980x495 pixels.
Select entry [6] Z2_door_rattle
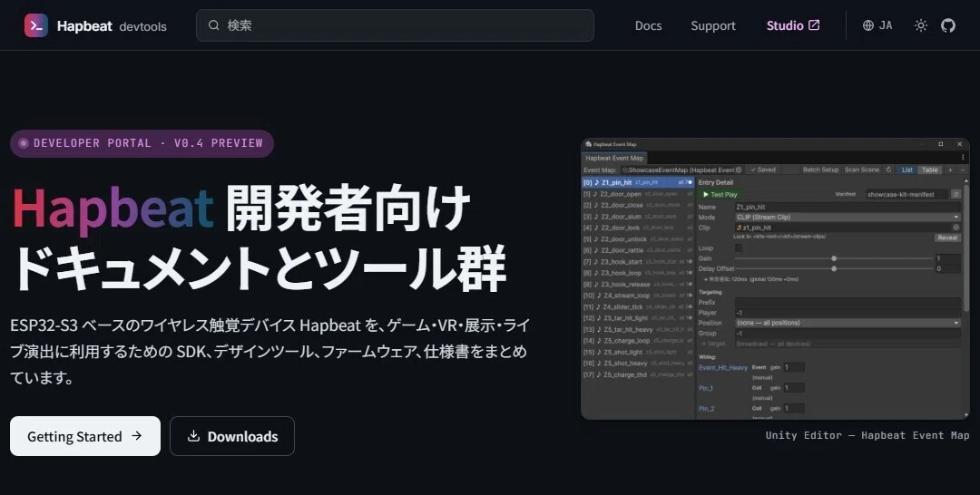coord(638,250)
